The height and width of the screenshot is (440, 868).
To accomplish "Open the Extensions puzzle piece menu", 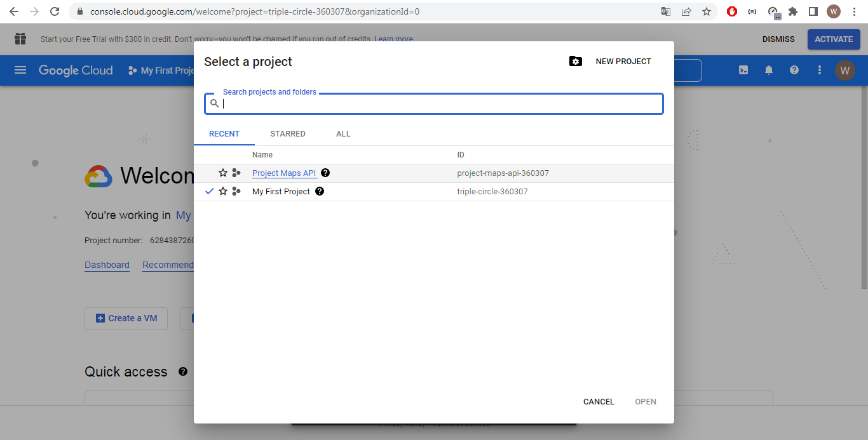I will click(x=793, y=11).
